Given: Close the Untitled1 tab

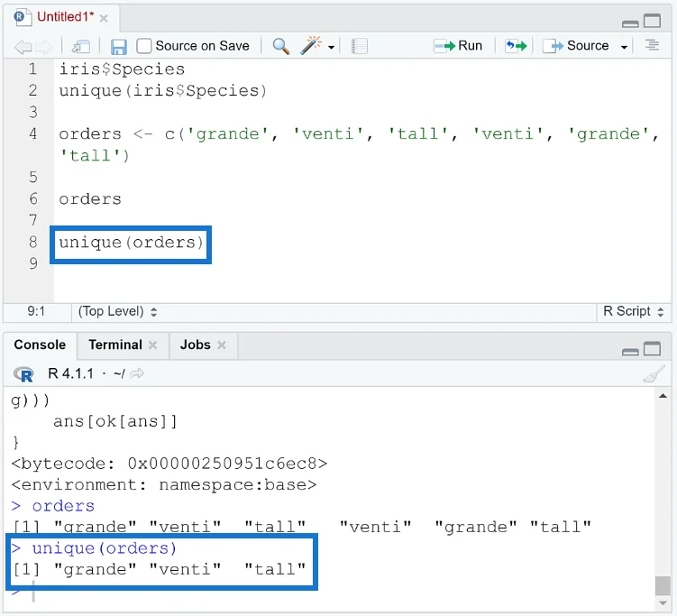Looking at the screenshot, I should tap(104, 18).
